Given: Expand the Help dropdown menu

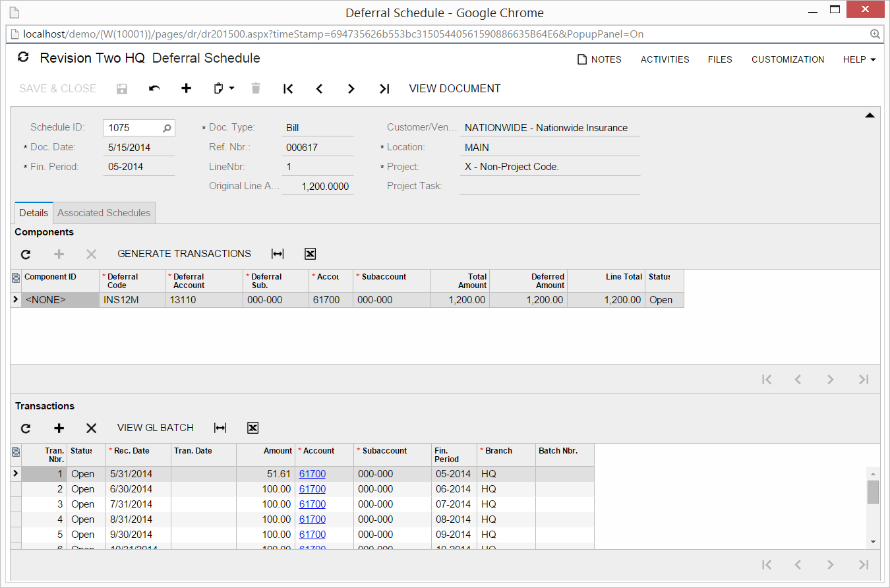Looking at the screenshot, I should point(859,59).
